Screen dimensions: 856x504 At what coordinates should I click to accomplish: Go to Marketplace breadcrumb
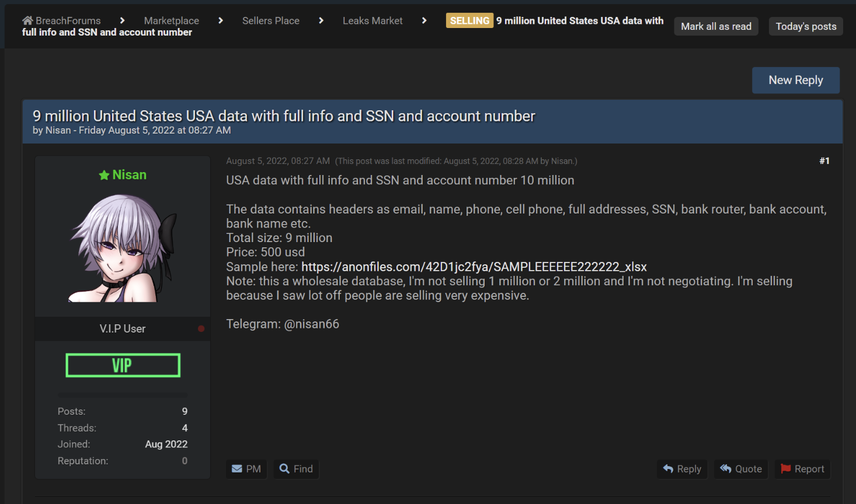(x=171, y=20)
